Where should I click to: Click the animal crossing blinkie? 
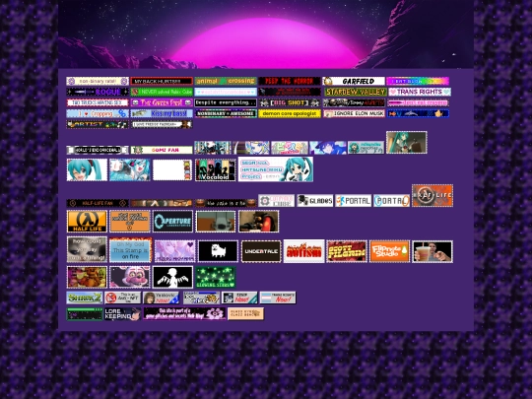226,81
